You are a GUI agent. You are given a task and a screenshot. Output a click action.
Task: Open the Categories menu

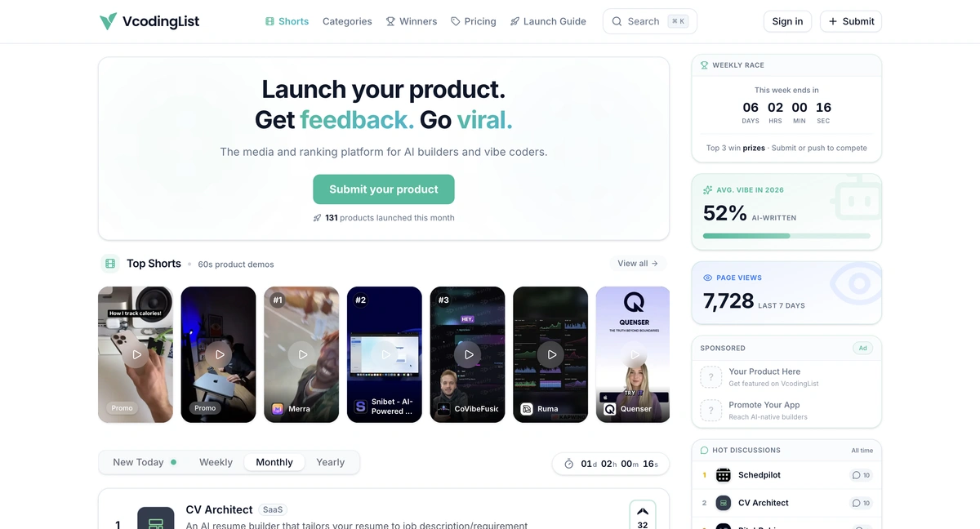(x=347, y=21)
